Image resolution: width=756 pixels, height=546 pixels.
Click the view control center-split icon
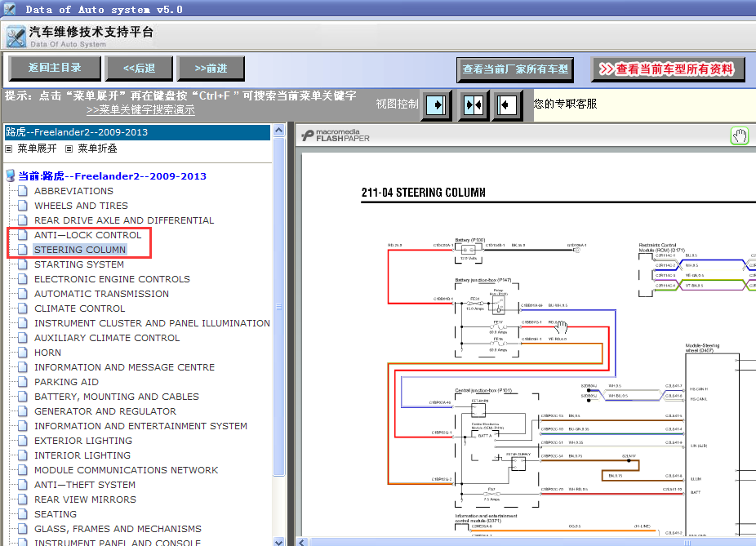[474, 105]
